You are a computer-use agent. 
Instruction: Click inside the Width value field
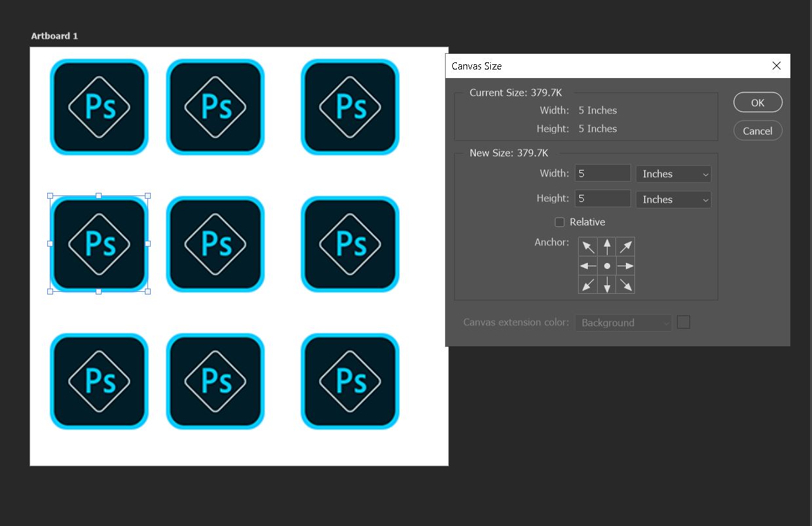pos(602,172)
